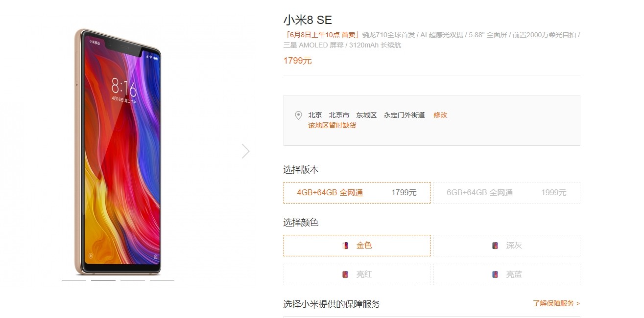Choose the 亮蓝 color option
Image resolution: width=644 pixels, height=318 pixels.
pyautogui.click(x=507, y=274)
